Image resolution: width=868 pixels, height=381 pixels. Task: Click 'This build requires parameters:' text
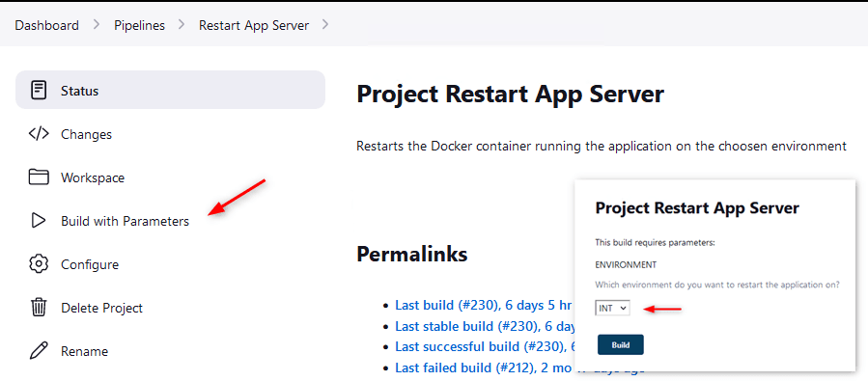pyautogui.click(x=655, y=242)
